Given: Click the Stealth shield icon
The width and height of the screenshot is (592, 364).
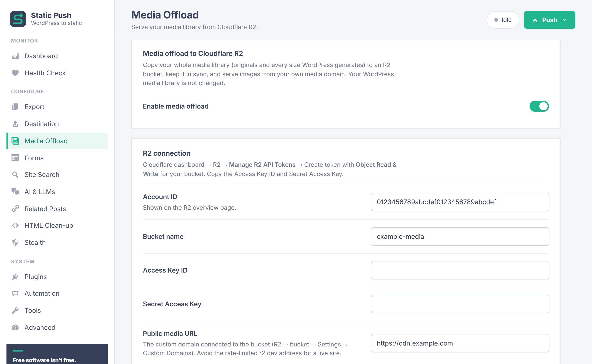Looking at the screenshot, I should pyautogui.click(x=15, y=243).
